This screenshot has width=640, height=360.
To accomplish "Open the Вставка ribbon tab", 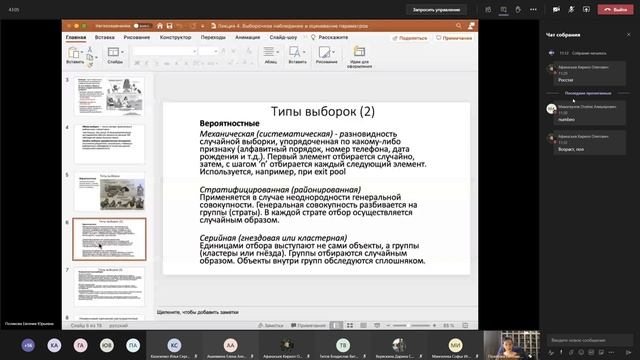I will [104, 37].
